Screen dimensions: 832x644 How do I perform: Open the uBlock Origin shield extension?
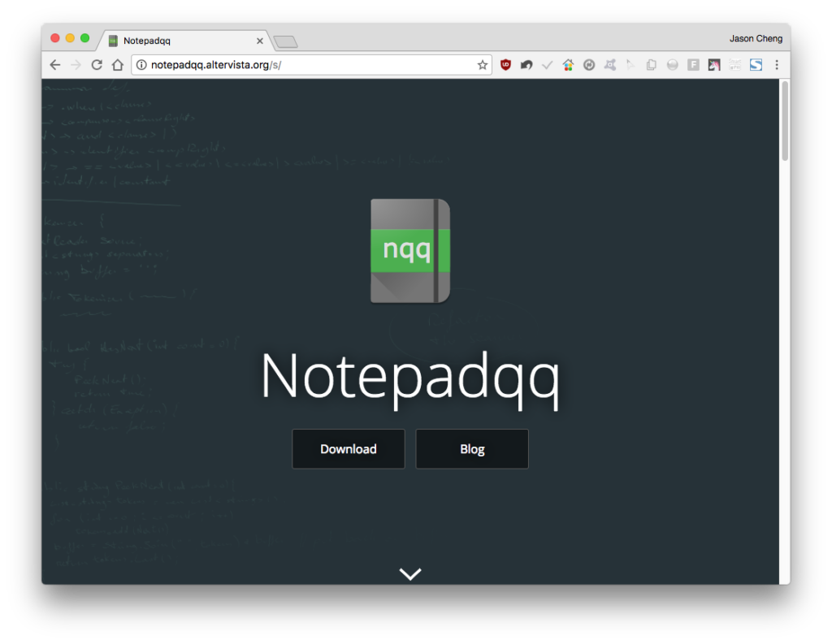pos(505,65)
